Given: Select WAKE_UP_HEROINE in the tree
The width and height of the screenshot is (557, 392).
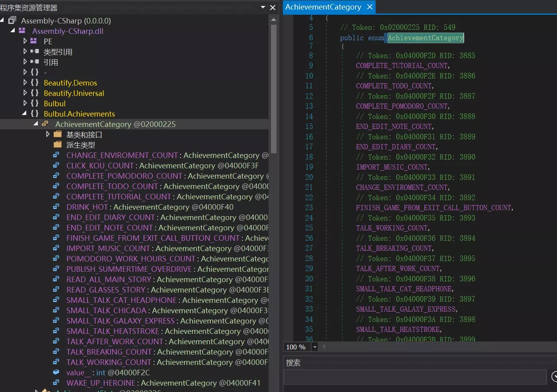Looking at the screenshot, I should [x=101, y=383].
